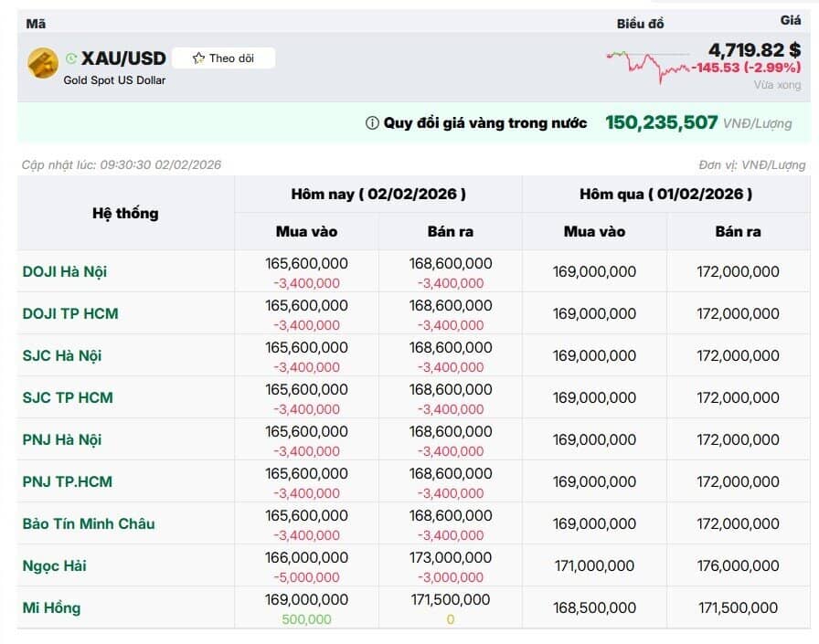Click the gold bars icon beside XAU/USD

[43, 63]
